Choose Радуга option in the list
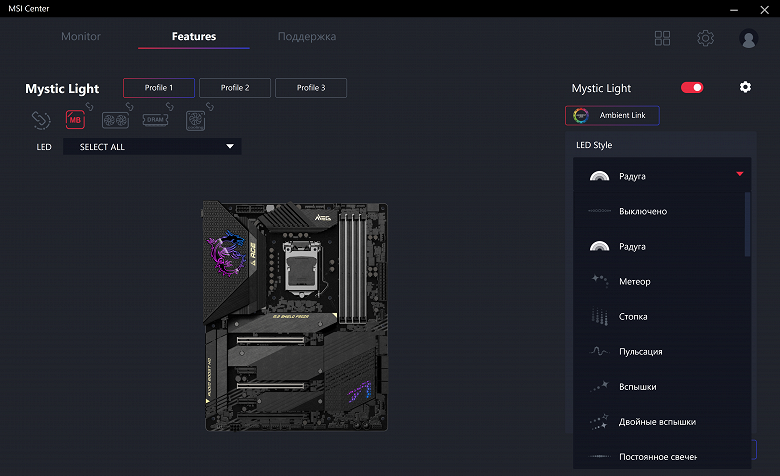The image size is (780, 476). pyautogui.click(x=659, y=246)
